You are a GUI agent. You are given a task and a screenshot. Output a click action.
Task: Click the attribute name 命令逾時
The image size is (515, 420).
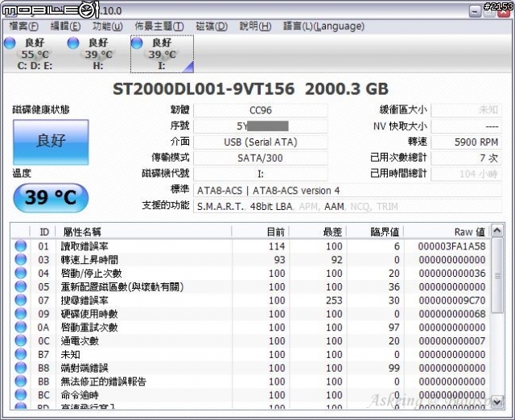pyautogui.click(x=80, y=395)
